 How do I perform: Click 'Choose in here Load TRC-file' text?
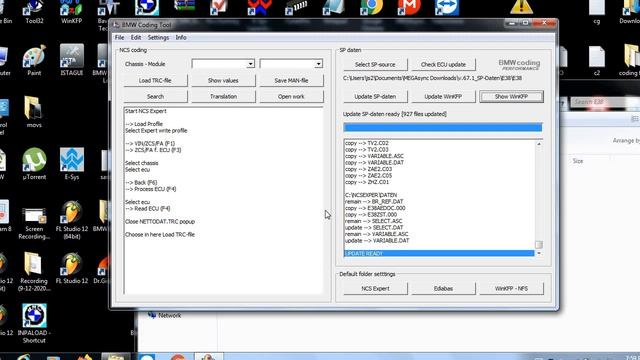160,235
